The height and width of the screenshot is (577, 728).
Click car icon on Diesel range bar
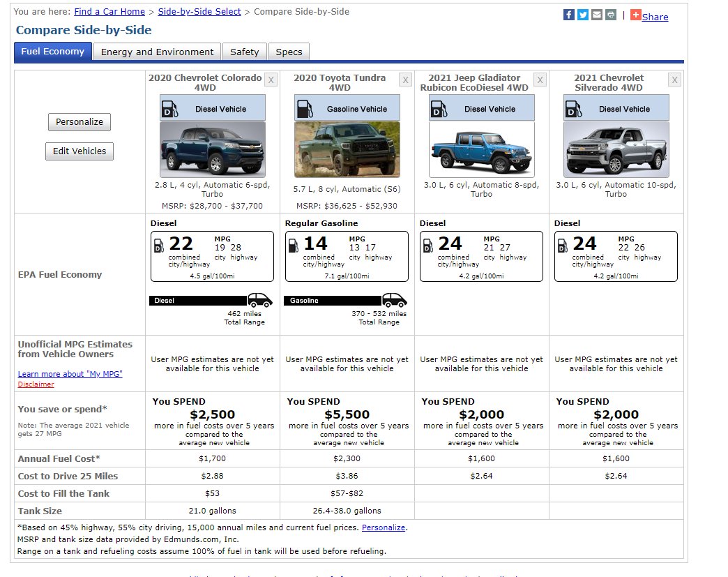point(259,300)
